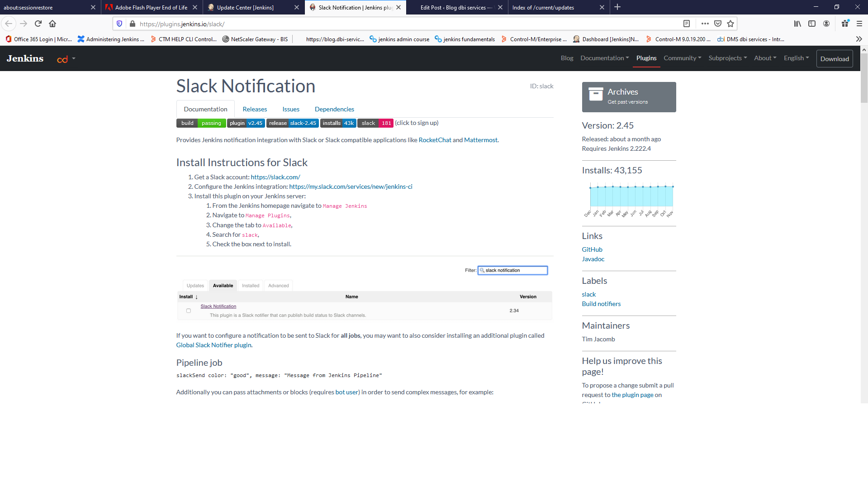Select the Documentation tab
This screenshot has width=868, height=488.
point(205,109)
